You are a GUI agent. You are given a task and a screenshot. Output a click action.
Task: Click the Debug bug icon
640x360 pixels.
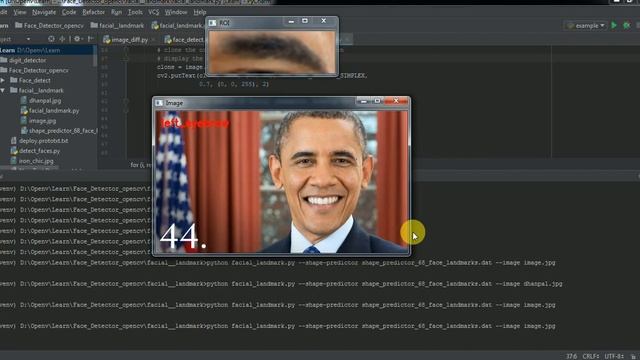tap(627, 25)
